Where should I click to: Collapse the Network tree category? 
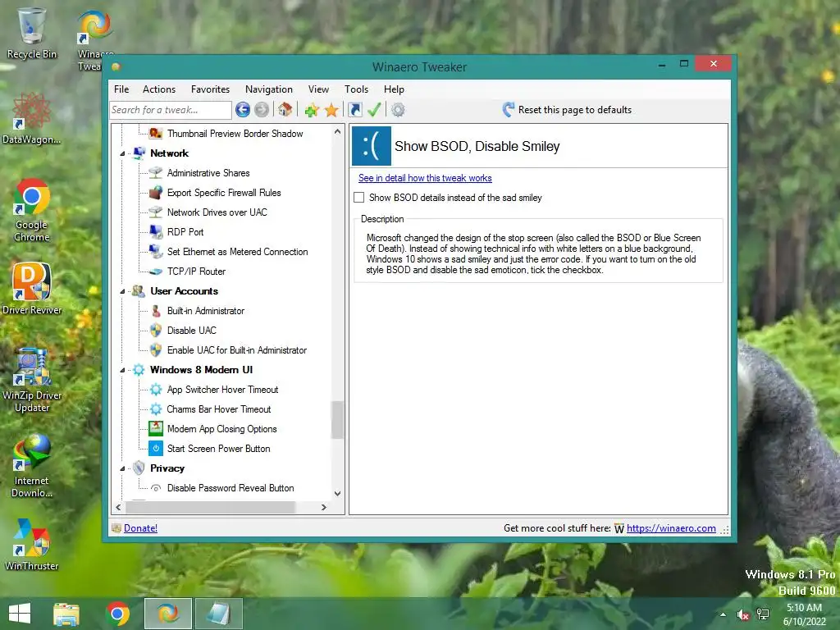pos(123,153)
